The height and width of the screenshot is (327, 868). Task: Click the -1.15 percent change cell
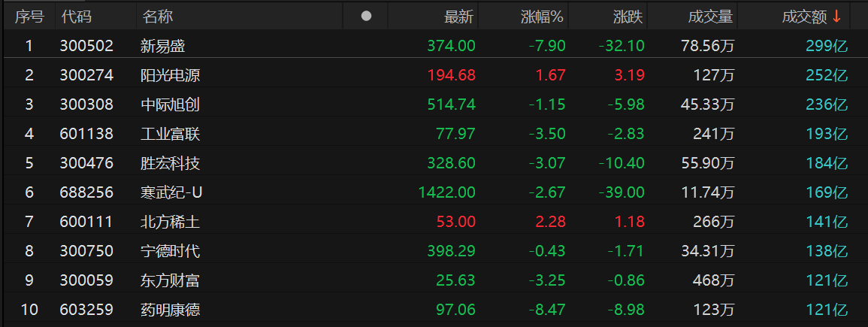coord(546,104)
